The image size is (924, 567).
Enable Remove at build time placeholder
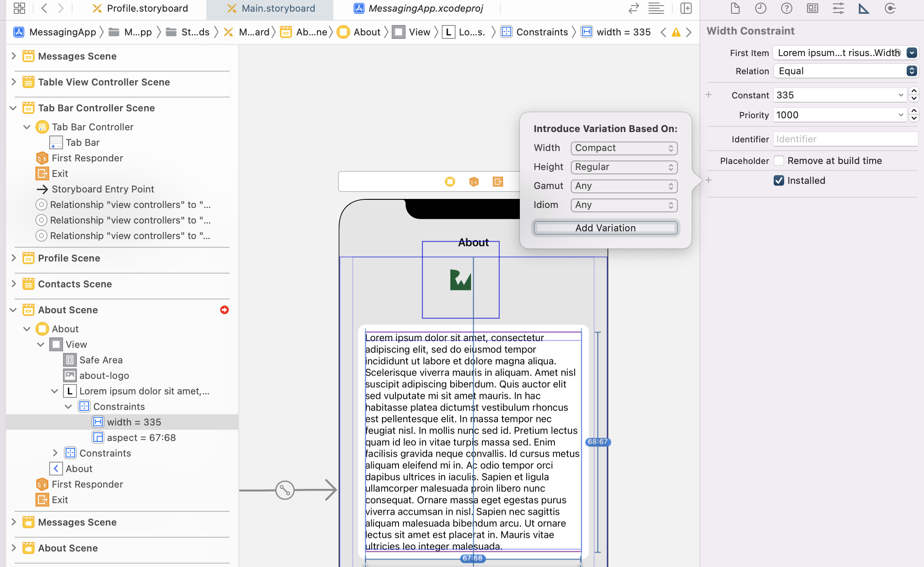[779, 161]
